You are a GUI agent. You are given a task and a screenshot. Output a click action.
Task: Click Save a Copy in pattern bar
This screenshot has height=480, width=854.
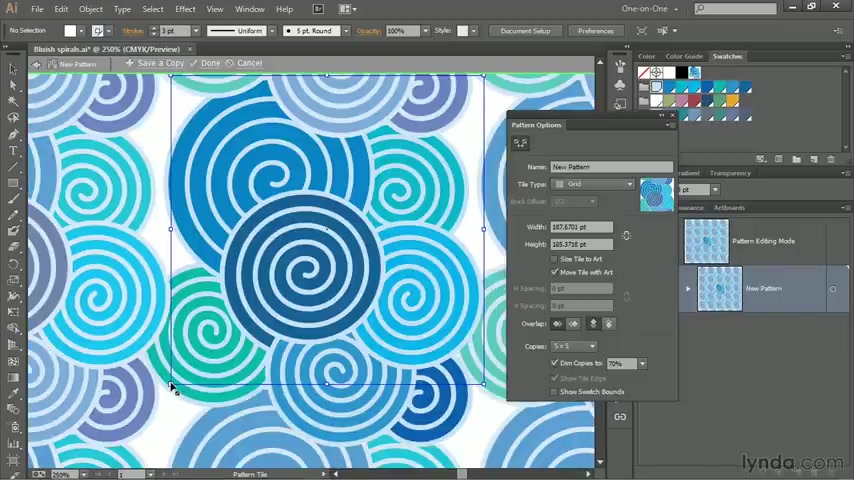pyautogui.click(x=155, y=63)
